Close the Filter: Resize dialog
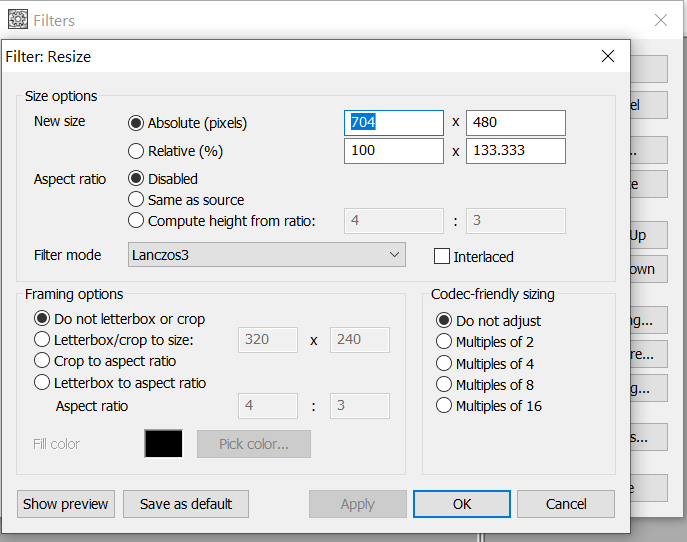This screenshot has height=542, width=687. coord(608,56)
